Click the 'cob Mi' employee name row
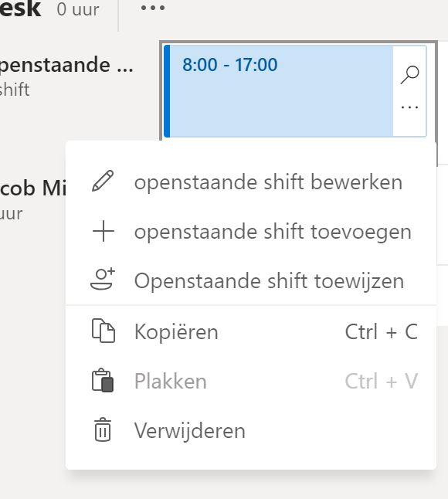The width and height of the screenshot is (448, 499). click(33, 188)
